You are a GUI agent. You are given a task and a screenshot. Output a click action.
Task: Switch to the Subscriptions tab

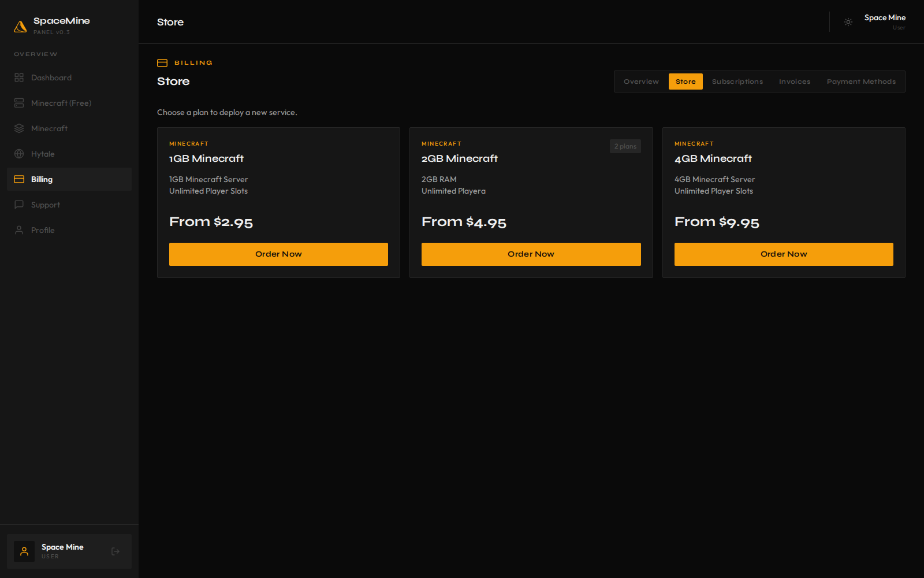pos(737,81)
